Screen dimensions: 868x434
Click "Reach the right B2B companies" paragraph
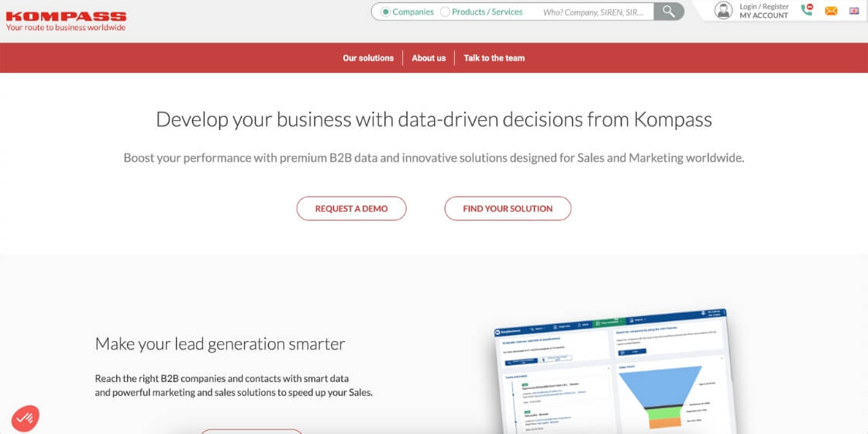[234, 386]
